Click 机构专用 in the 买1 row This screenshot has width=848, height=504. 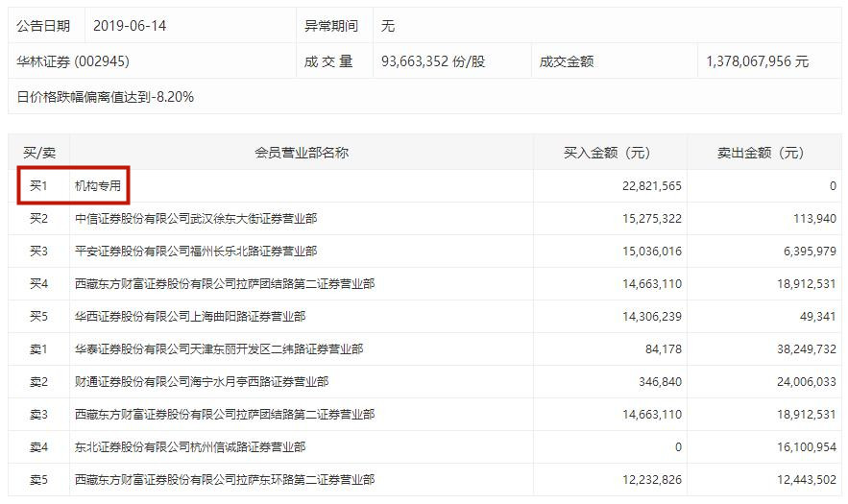98,186
